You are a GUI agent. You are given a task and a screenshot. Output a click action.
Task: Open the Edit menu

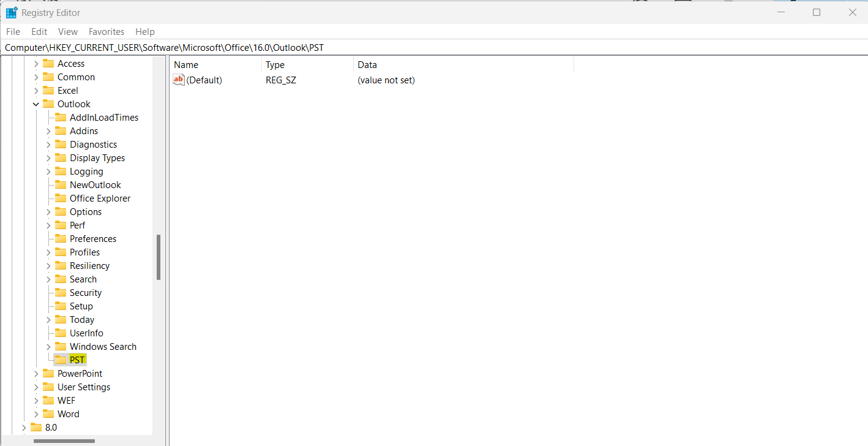point(39,31)
